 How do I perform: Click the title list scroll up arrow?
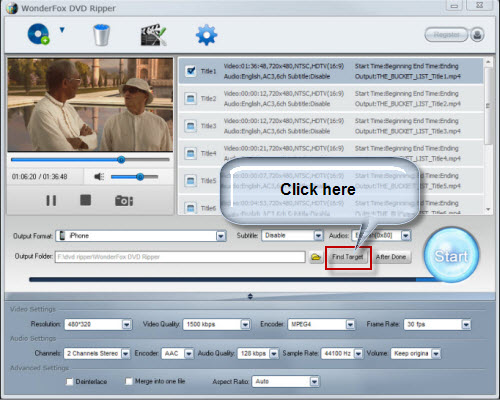[x=488, y=62]
